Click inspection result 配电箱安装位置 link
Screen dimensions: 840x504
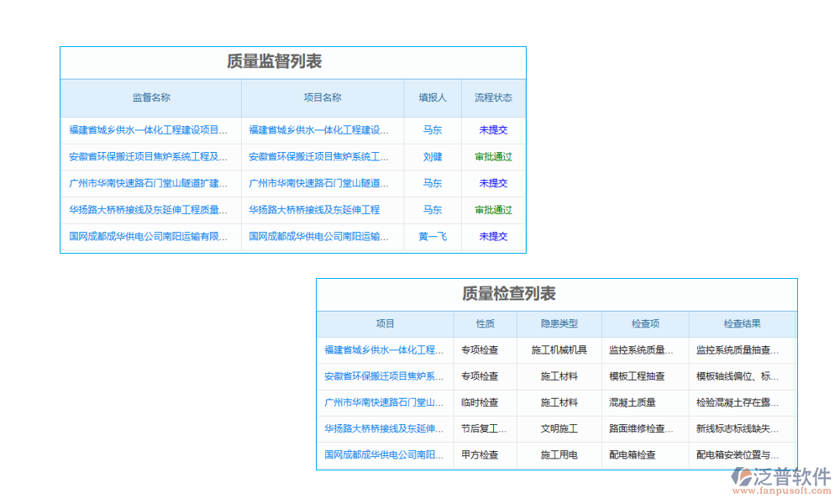click(x=743, y=455)
